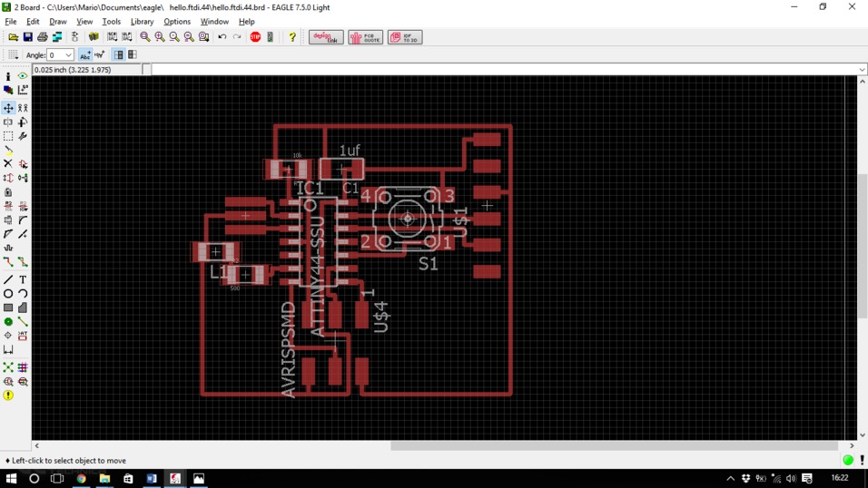Select the Lock tool

(8, 192)
